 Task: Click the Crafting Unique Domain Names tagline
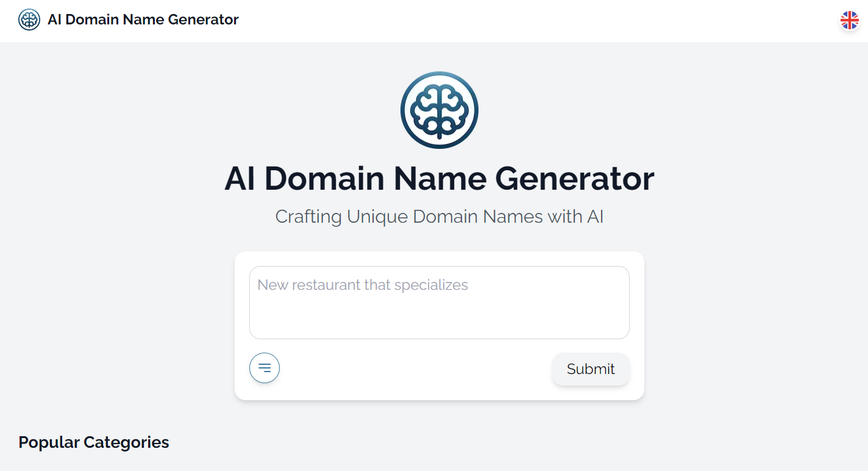(439, 217)
